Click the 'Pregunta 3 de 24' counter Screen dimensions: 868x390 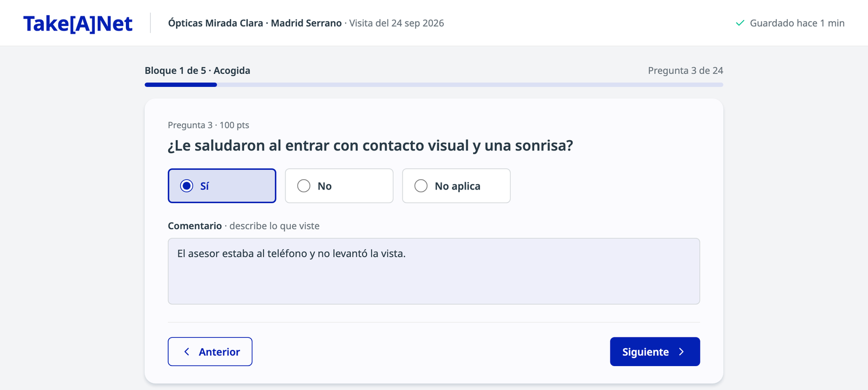click(685, 71)
